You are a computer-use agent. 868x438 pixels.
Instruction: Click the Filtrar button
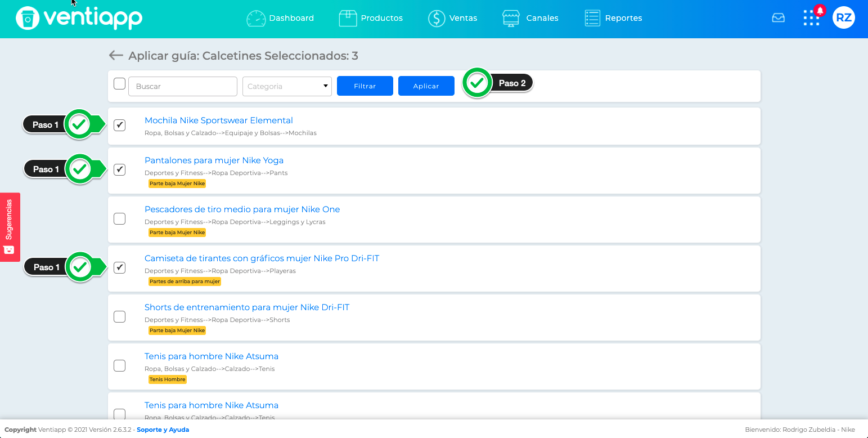pos(365,86)
